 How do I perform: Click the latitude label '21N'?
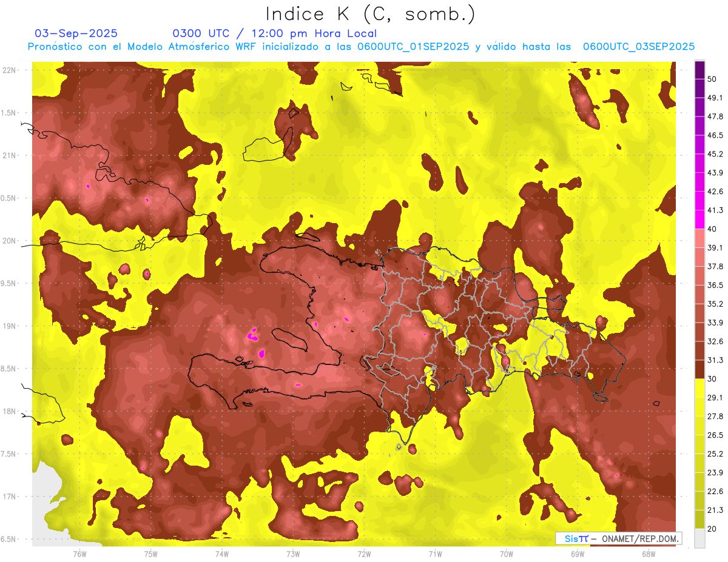click(10, 155)
